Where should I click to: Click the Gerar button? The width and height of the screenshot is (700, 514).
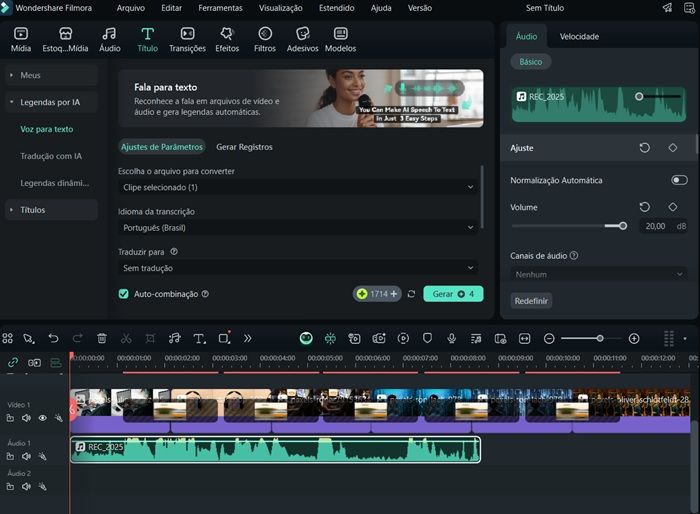coord(453,294)
